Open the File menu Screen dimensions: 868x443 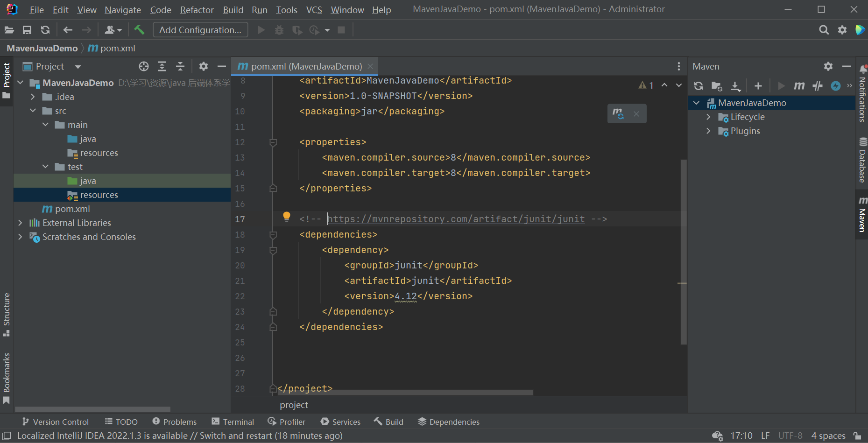(x=36, y=10)
